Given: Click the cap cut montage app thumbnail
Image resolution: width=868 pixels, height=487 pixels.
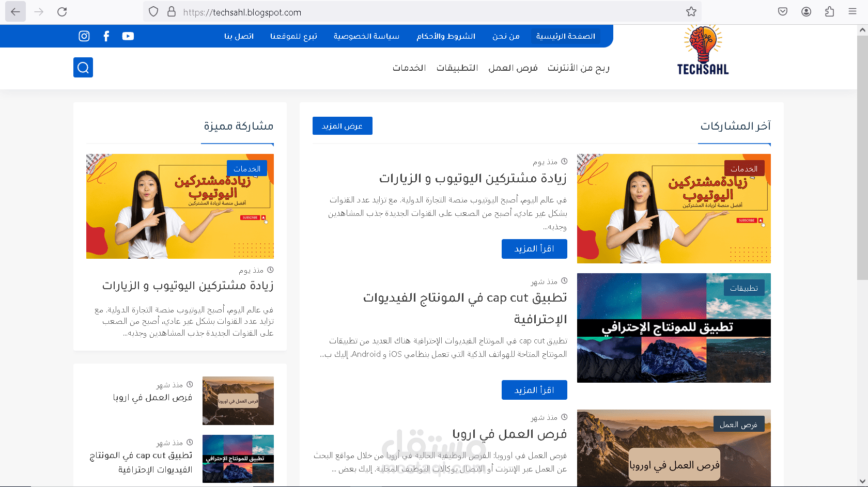Looking at the screenshot, I should (674, 328).
